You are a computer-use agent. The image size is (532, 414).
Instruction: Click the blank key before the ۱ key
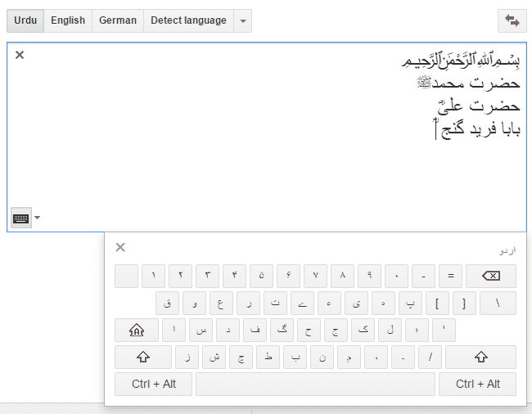[127, 276]
